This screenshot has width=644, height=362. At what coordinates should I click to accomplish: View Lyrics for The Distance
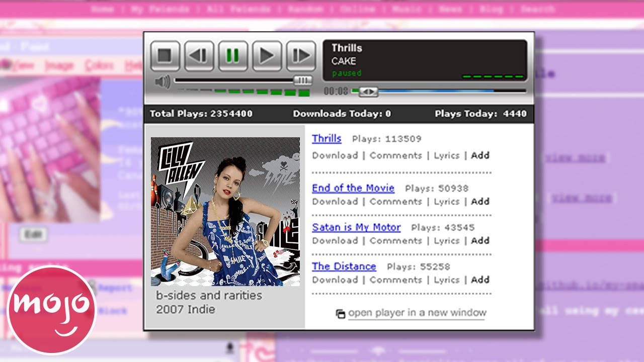coord(447,280)
